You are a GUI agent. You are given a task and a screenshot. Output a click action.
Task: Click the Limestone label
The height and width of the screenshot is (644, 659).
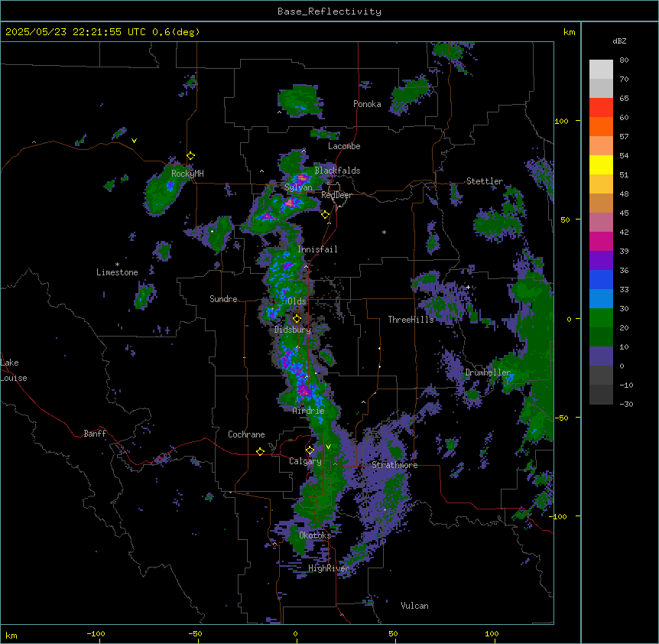[117, 272]
